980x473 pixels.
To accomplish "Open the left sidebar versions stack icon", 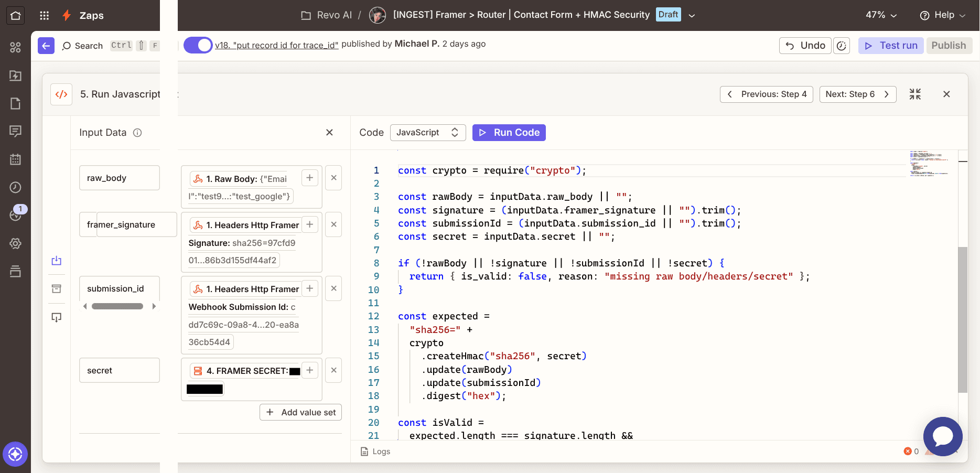I will coord(15,271).
